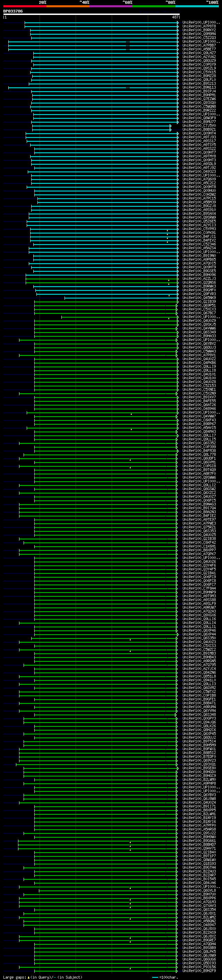Click the yellow gap marker on the A2ZLJ3 row
The width and height of the screenshot is (222, 980).
169,281
